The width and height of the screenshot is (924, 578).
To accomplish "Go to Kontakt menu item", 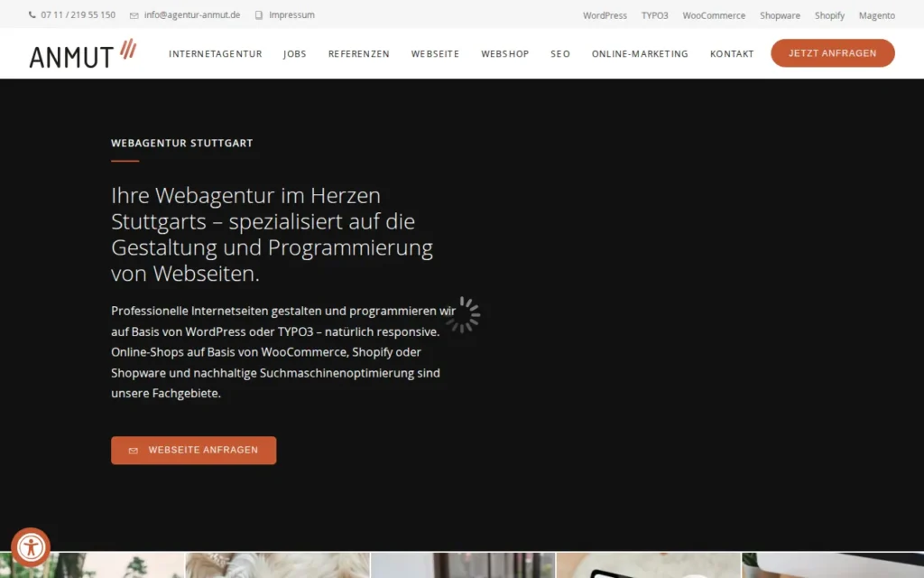I will (732, 53).
